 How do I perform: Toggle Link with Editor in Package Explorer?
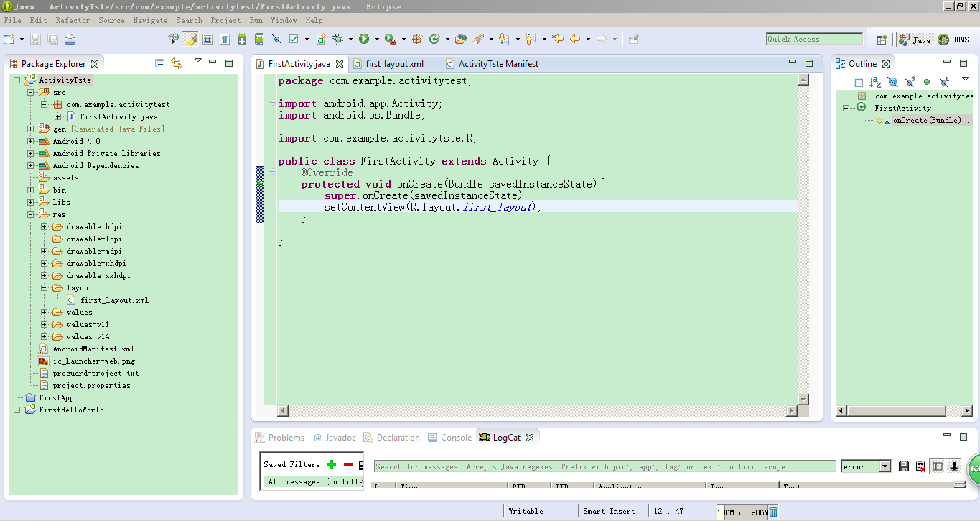pos(177,63)
